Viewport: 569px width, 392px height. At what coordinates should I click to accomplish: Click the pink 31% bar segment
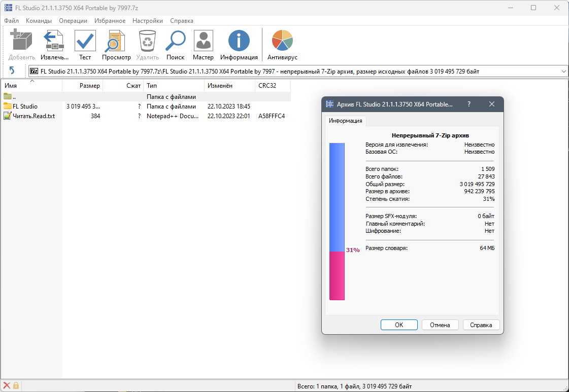coord(337,275)
